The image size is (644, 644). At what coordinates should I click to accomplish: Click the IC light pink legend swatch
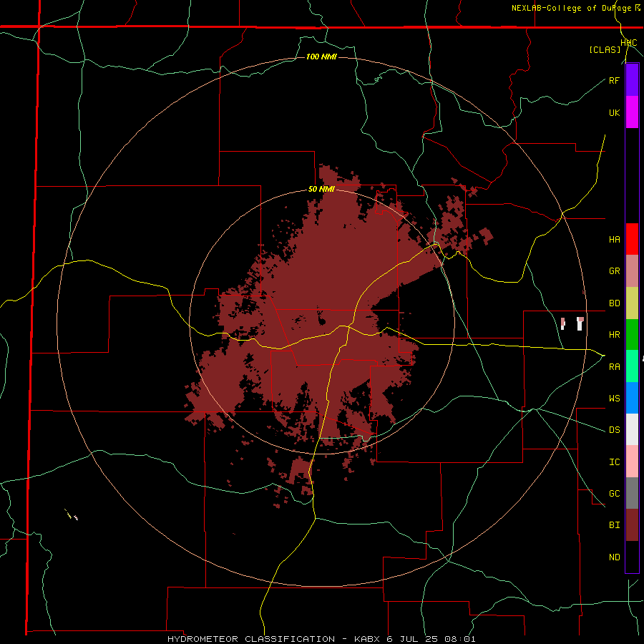tap(632, 462)
